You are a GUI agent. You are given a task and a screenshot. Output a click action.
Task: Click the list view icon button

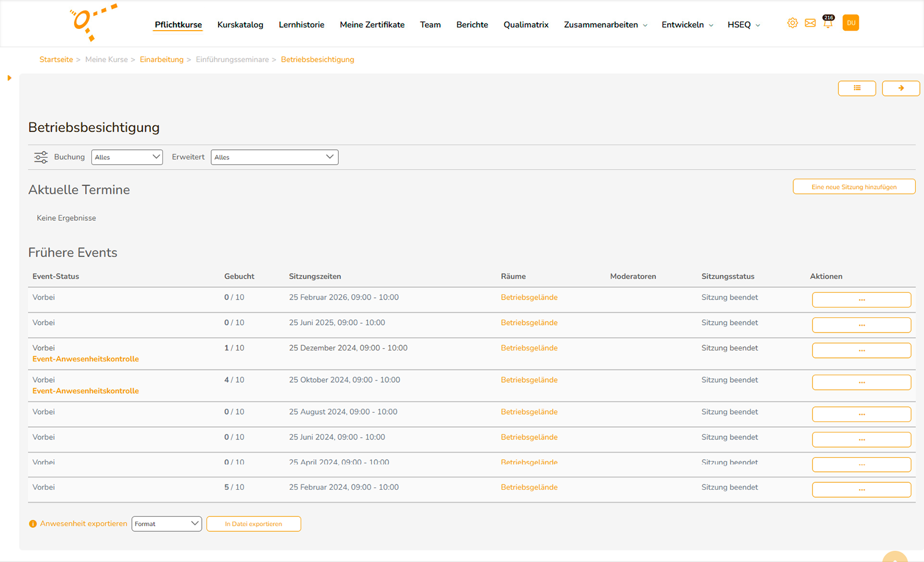pyautogui.click(x=857, y=88)
